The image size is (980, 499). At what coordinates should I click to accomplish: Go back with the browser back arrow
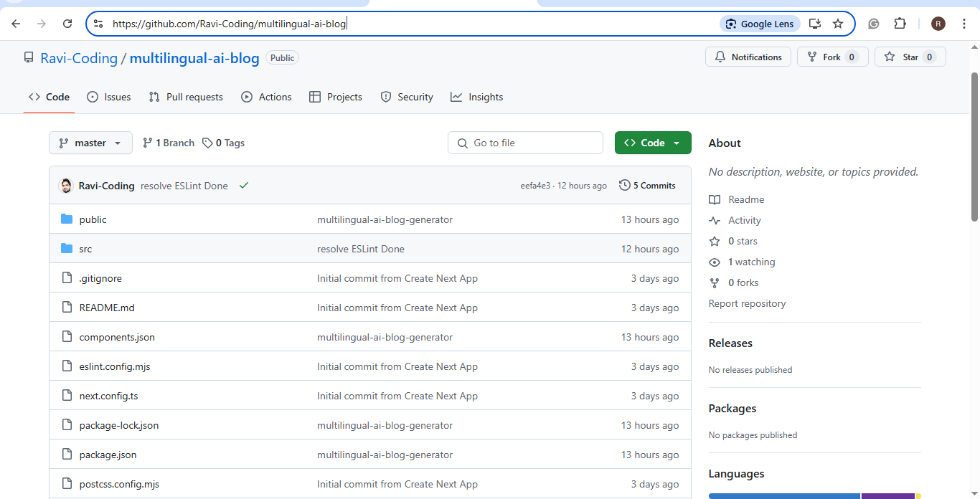16,24
